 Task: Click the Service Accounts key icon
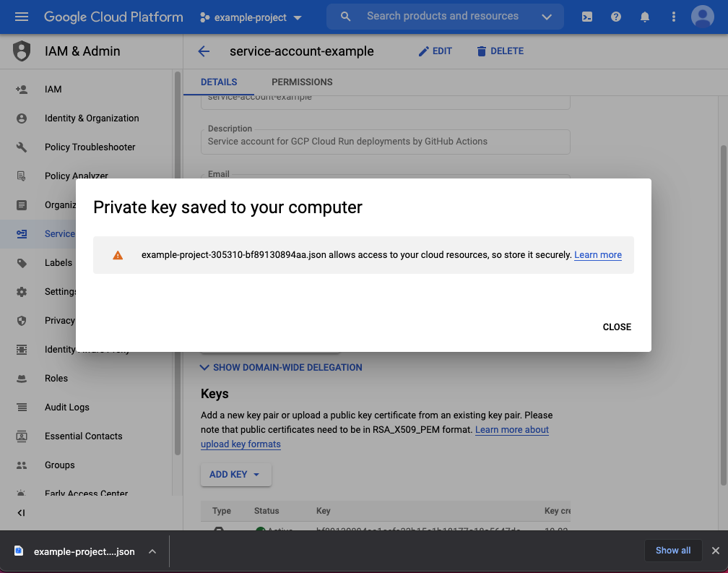[22, 233]
